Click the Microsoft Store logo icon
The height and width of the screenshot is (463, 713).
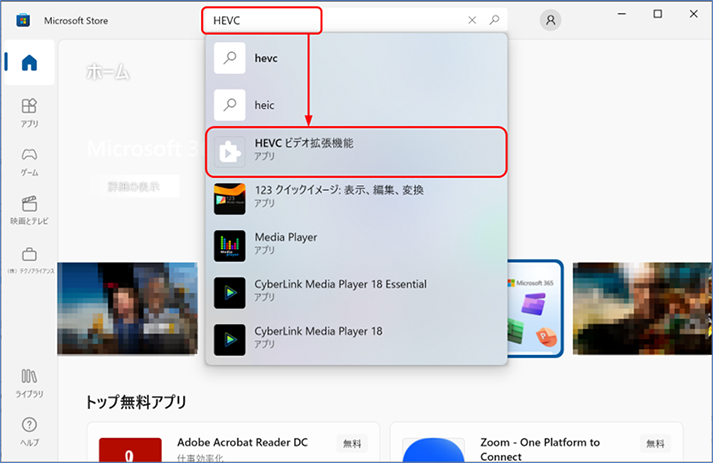coord(23,20)
